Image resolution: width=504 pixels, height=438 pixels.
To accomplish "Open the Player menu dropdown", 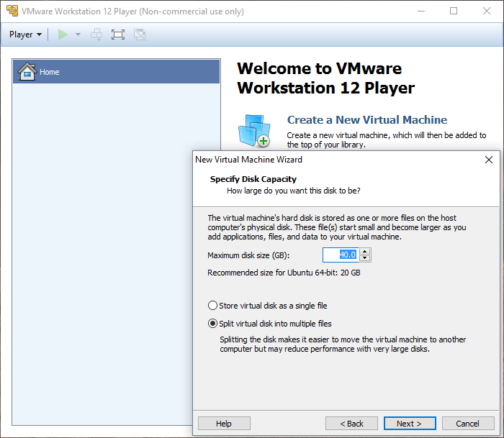I will pos(25,35).
